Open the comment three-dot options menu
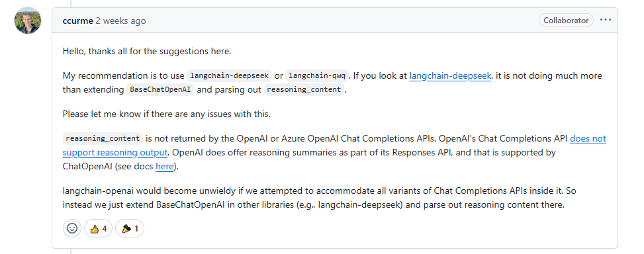This screenshot has width=644, height=254. pyautogui.click(x=606, y=20)
